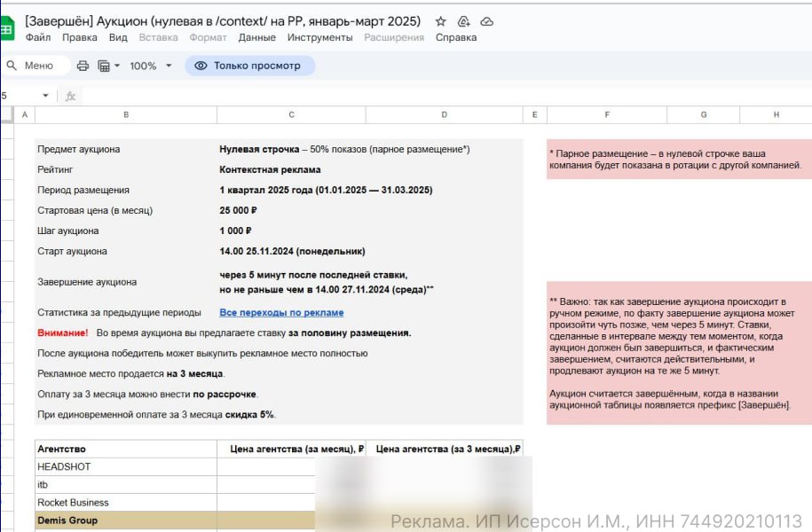The height and width of the screenshot is (532, 812).
Task: Select the Завершение аукциона label cell
Action: pos(126,282)
